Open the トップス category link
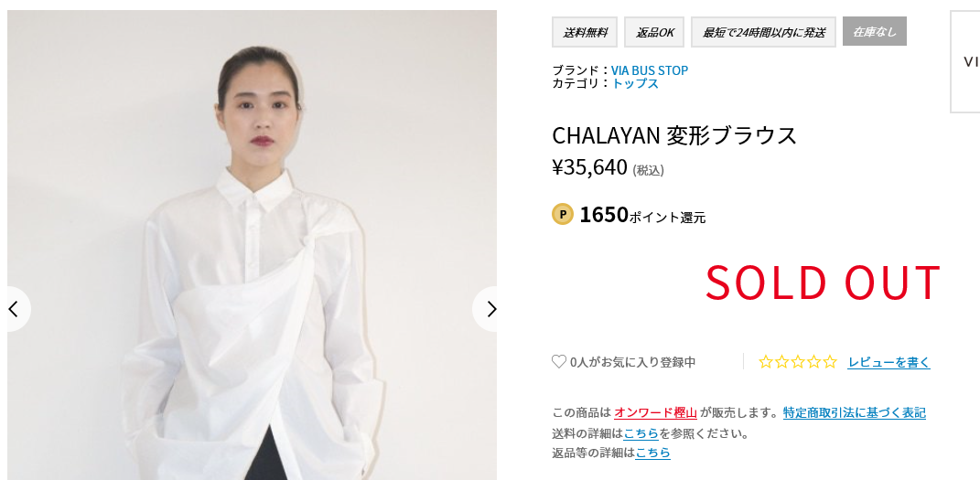980x480 pixels. pos(635,83)
